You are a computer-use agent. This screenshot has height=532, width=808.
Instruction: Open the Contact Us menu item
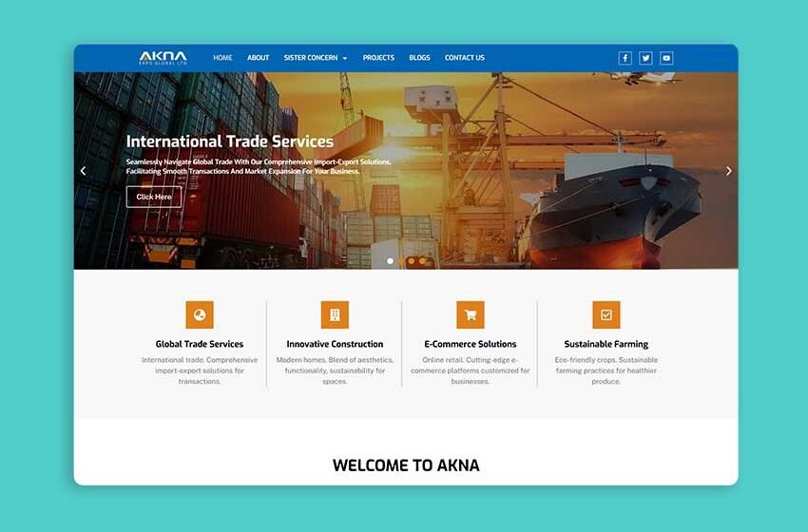464,58
